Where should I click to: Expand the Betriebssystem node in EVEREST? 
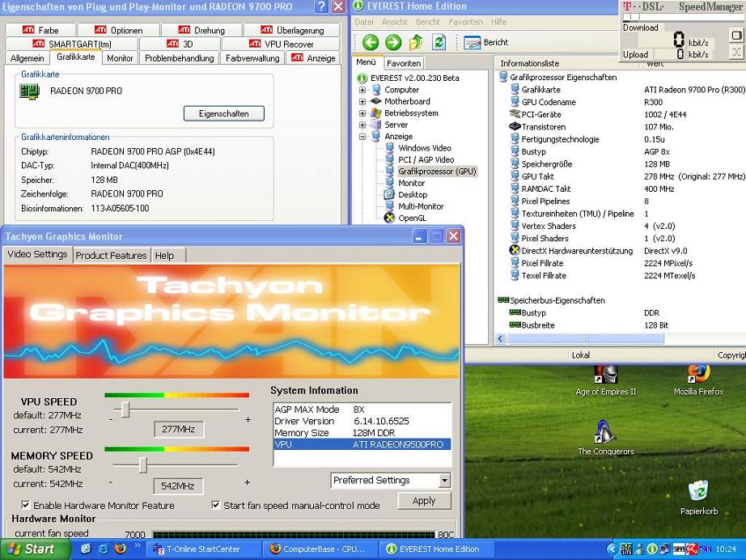pos(362,113)
